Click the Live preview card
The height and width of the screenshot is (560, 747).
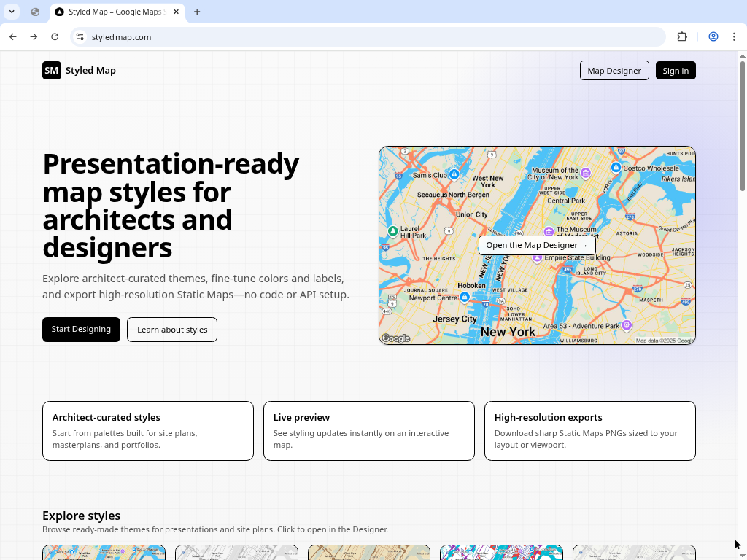368,431
